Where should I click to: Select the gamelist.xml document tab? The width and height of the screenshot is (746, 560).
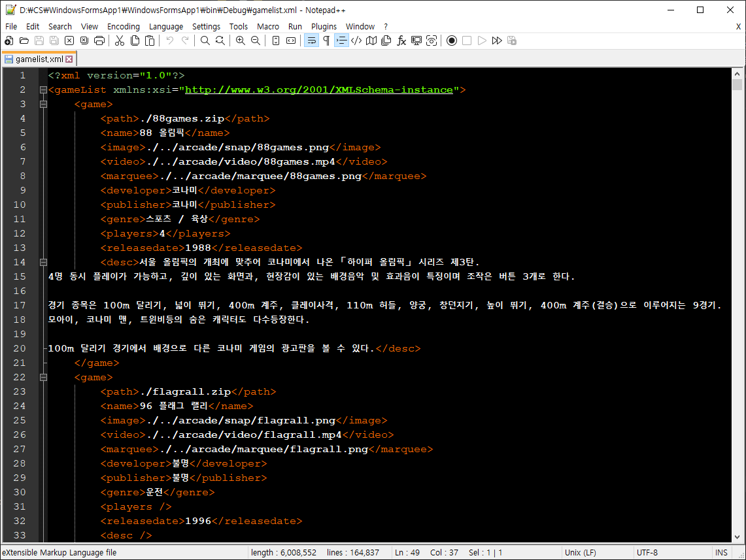coord(39,59)
